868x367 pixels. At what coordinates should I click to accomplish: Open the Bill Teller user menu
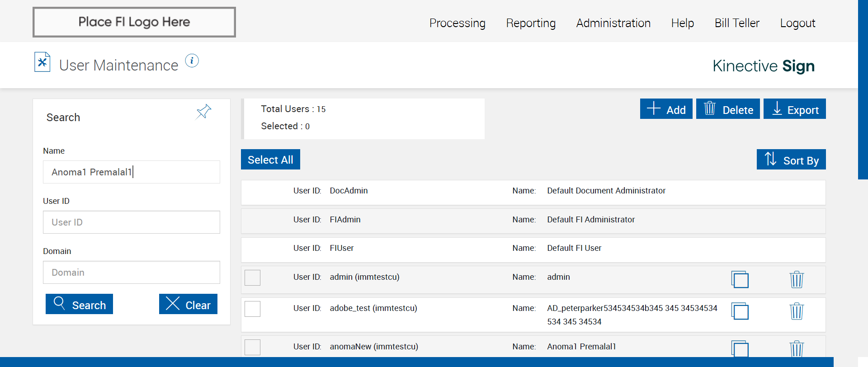(x=736, y=23)
